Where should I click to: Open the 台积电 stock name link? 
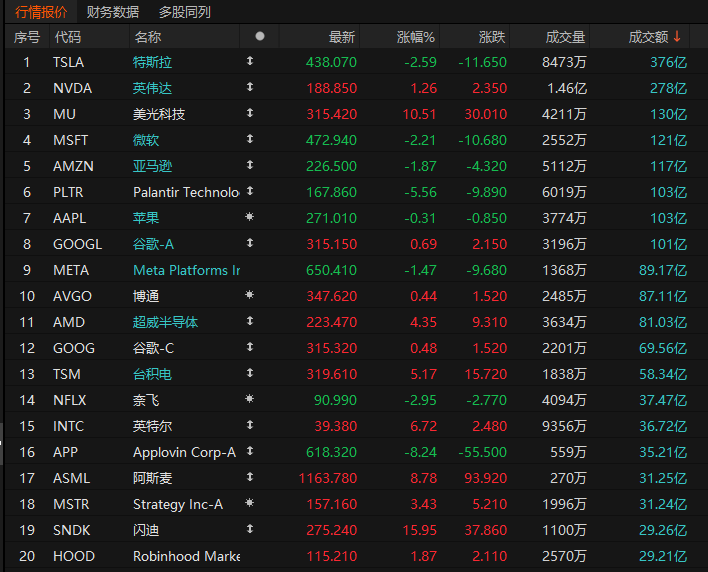coord(152,374)
